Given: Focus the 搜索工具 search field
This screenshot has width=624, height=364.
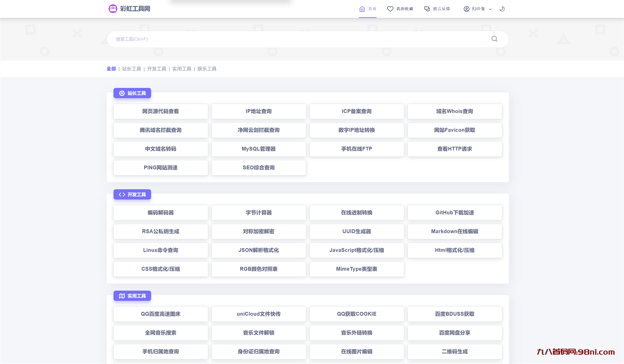Looking at the screenshot, I should [308, 39].
